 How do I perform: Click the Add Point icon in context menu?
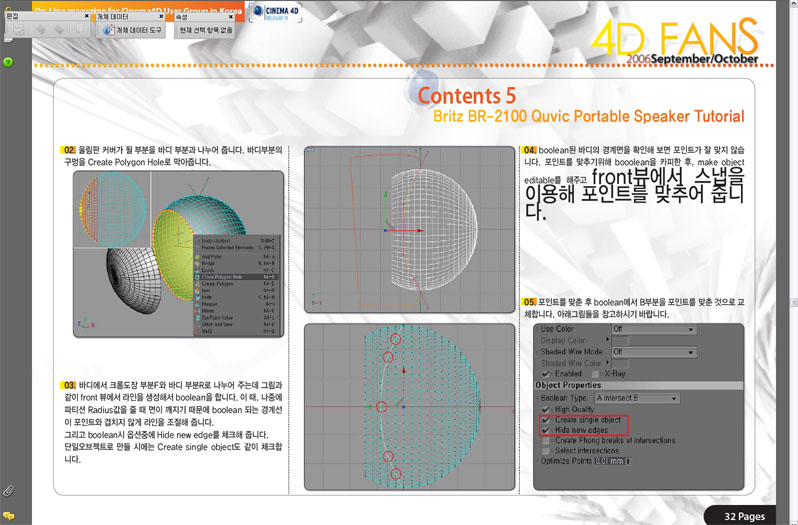click(x=197, y=257)
